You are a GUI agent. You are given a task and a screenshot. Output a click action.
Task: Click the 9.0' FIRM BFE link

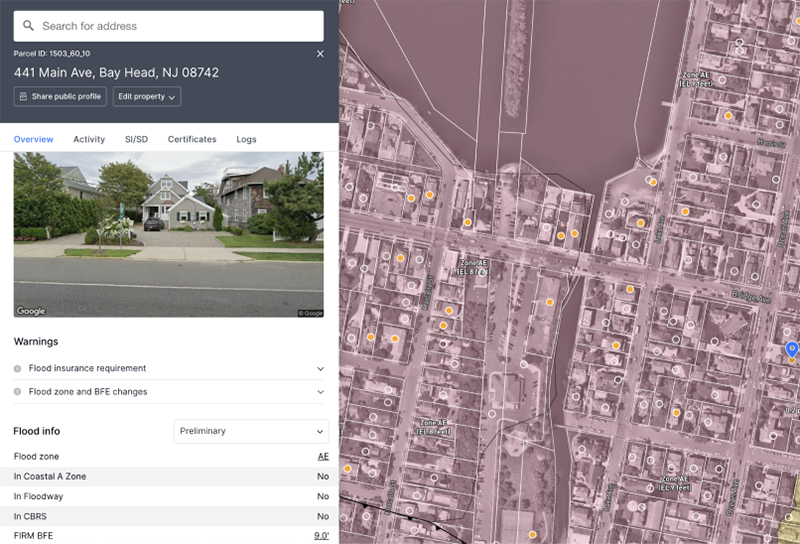[x=321, y=536]
